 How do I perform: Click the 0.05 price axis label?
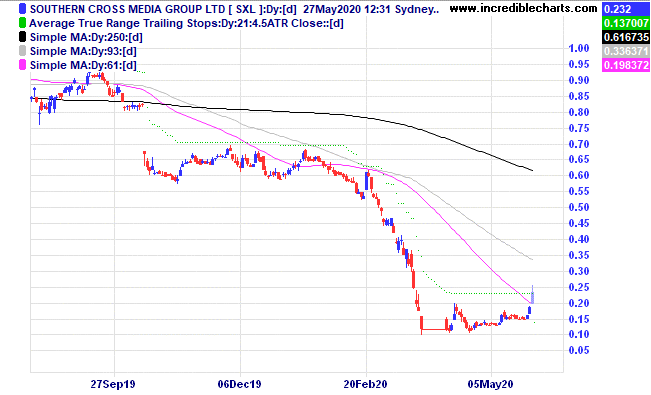coord(579,350)
